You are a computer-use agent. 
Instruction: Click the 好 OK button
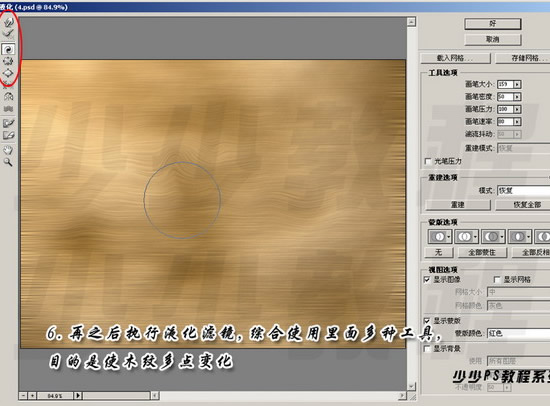493,24
